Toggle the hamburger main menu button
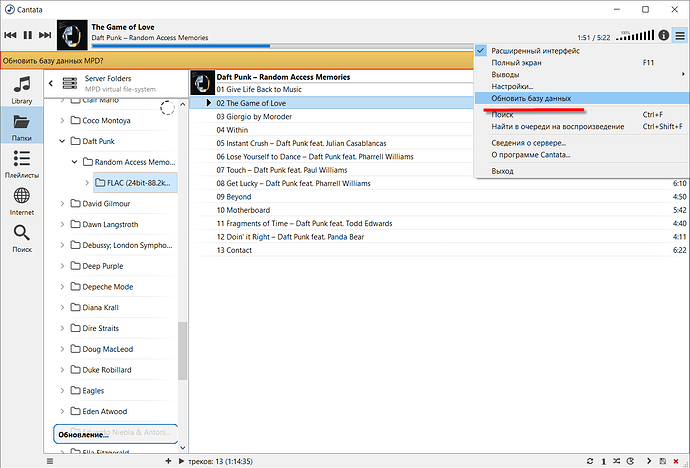Viewport: 690px width, 468px height. pos(680,35)
